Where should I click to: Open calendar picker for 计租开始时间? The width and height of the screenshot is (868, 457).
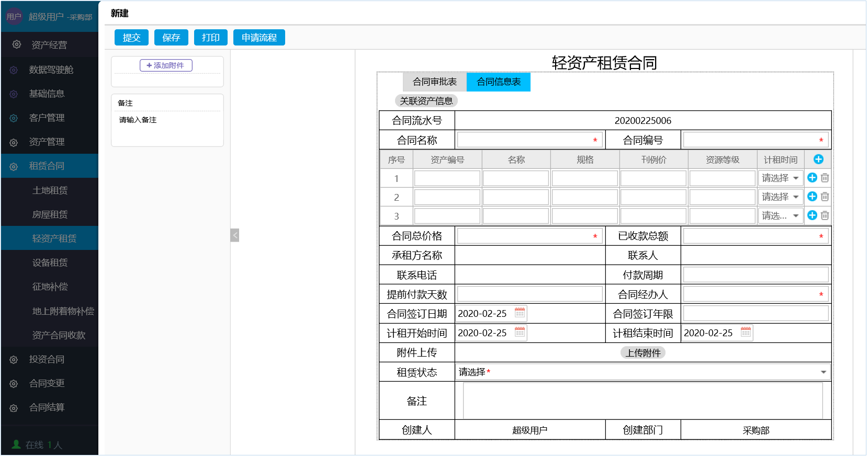(520, 332)
